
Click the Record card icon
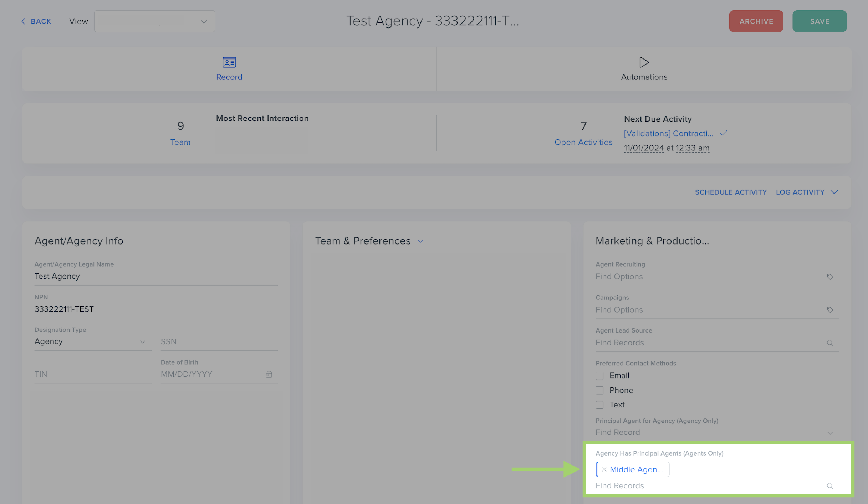[x=229, y=62]
